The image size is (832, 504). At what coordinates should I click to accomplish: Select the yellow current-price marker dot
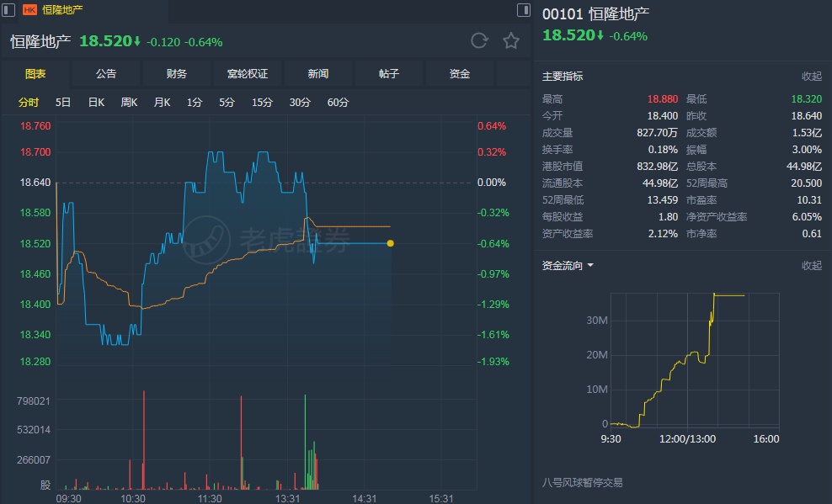(391, 243)
